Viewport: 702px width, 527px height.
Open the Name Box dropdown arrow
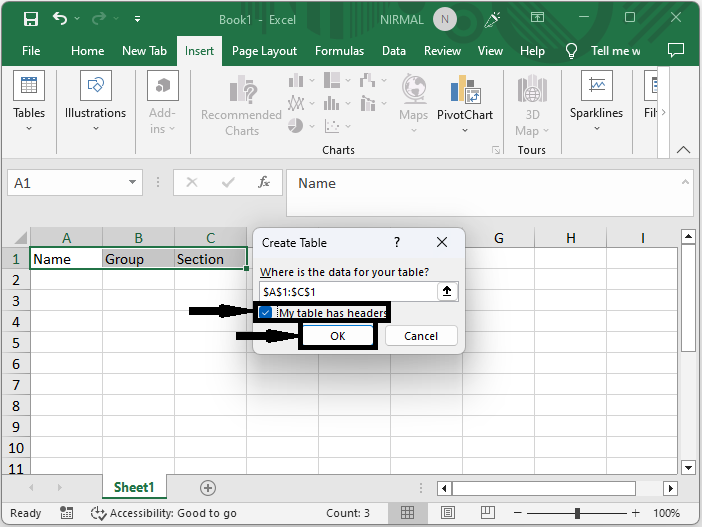tap(132, 182)
